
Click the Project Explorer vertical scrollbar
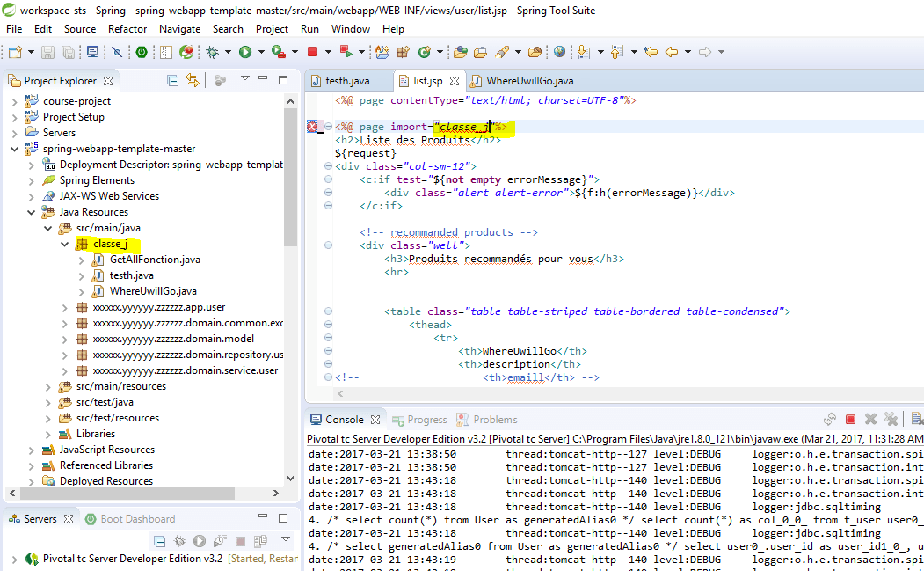pos(291,176)
